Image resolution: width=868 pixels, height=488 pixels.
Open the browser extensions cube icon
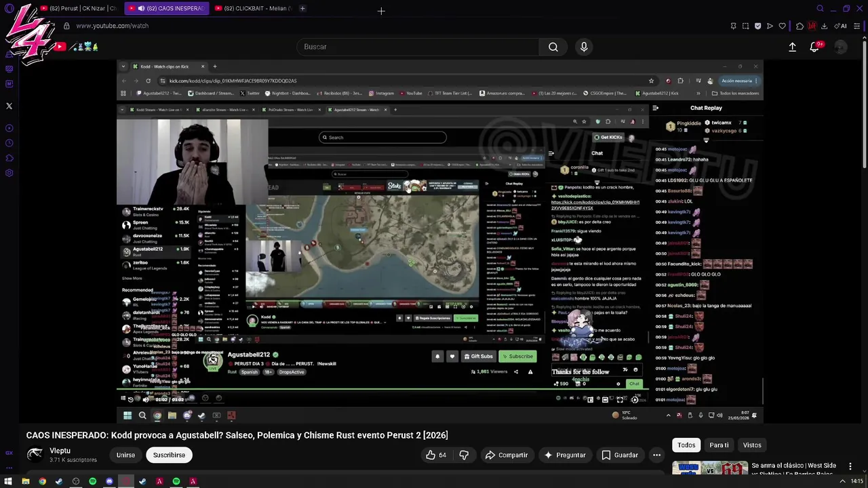800,26
